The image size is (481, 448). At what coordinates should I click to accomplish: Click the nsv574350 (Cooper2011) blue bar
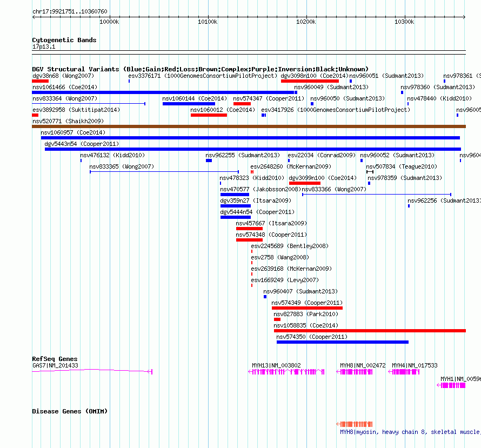(x=343, y=342)
